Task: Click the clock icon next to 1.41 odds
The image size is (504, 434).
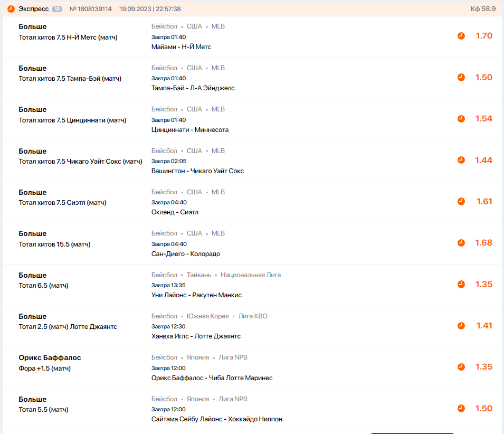Action: coord(461,326)
